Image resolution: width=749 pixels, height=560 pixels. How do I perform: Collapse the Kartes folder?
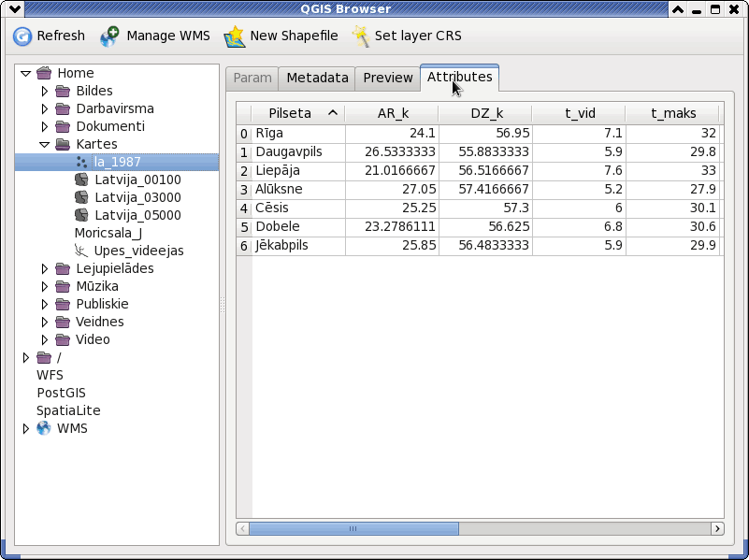(x=45, y=144)
